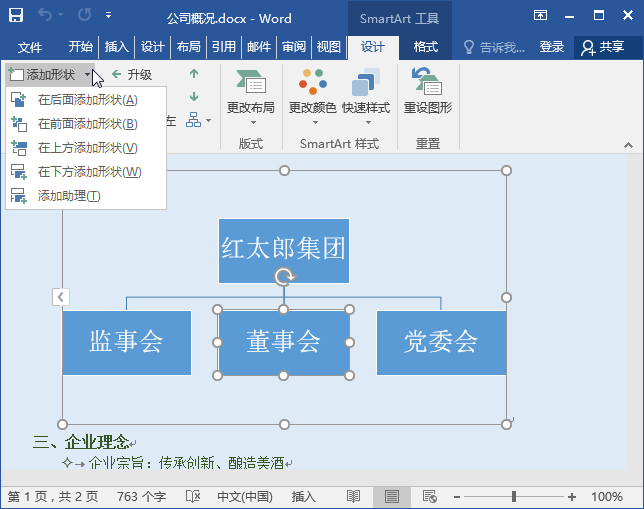The image size is (644, 509).
Task: Click zoom in plus button
Action: point(572,497)
